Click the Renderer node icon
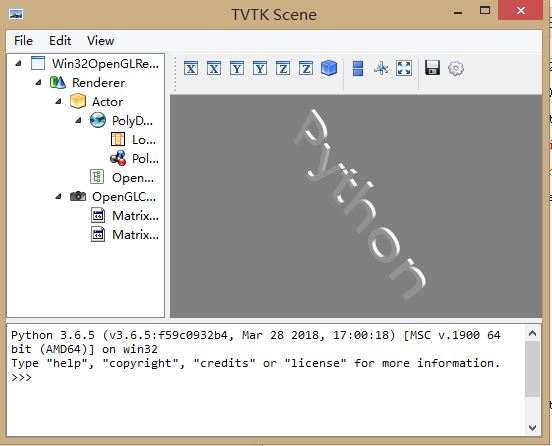 click(58, 82)
